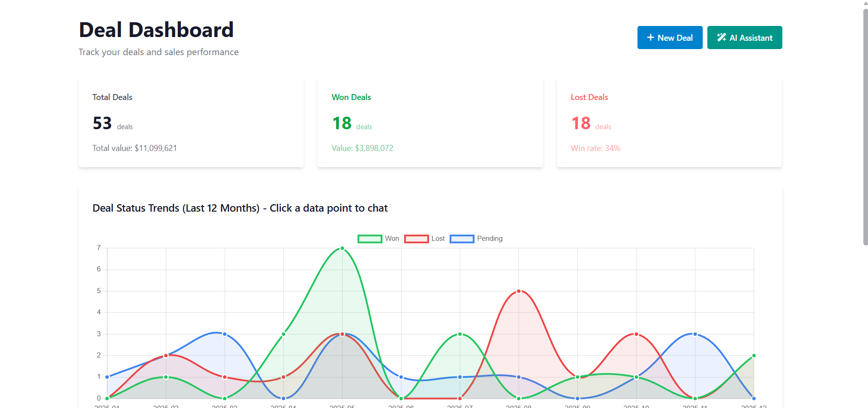Click the Pending data point at 2025-03

225,334
